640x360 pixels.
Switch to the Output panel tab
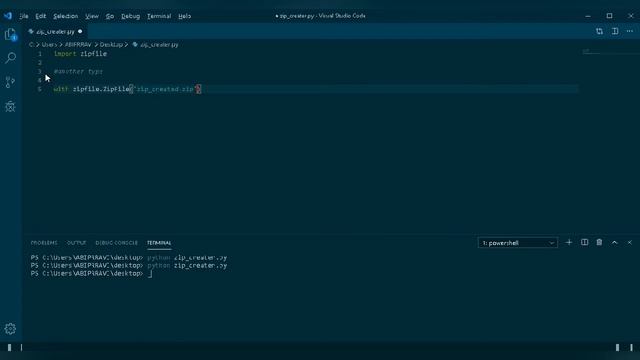(x=76, y=243)
